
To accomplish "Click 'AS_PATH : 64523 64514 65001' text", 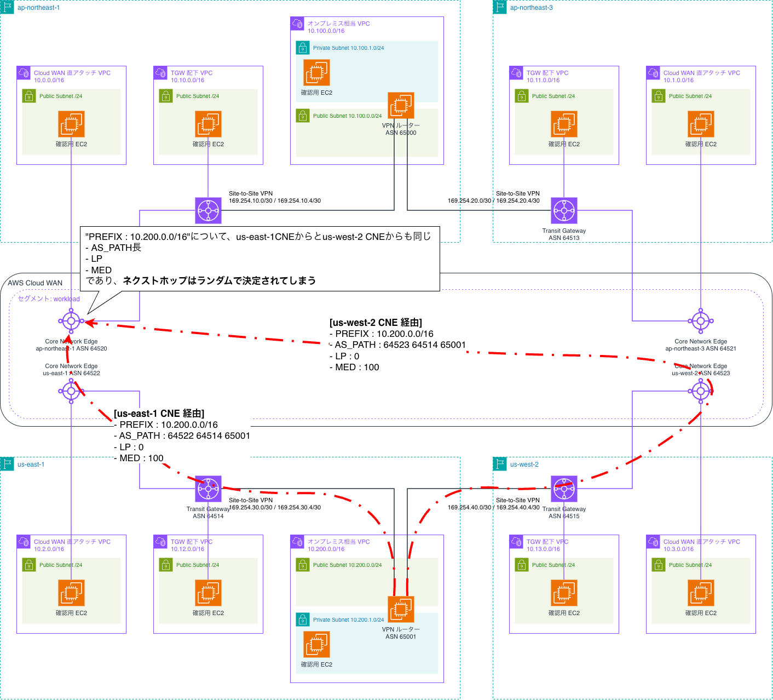I will [400, 345].
